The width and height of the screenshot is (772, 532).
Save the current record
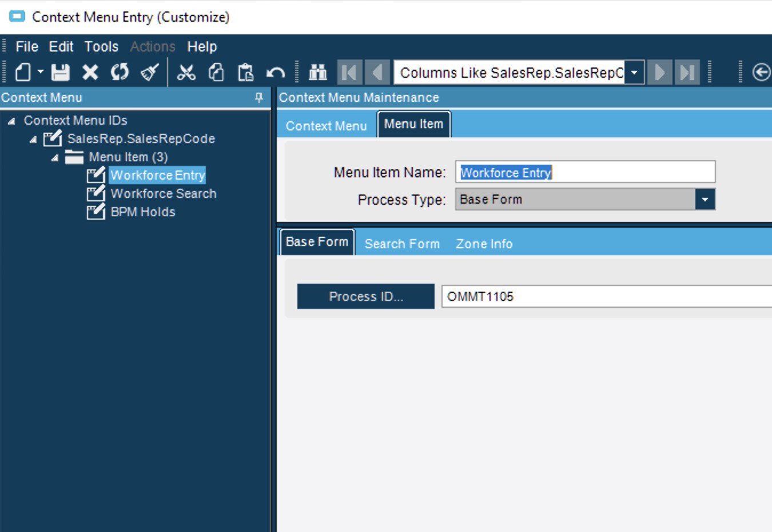coord(59,73)
